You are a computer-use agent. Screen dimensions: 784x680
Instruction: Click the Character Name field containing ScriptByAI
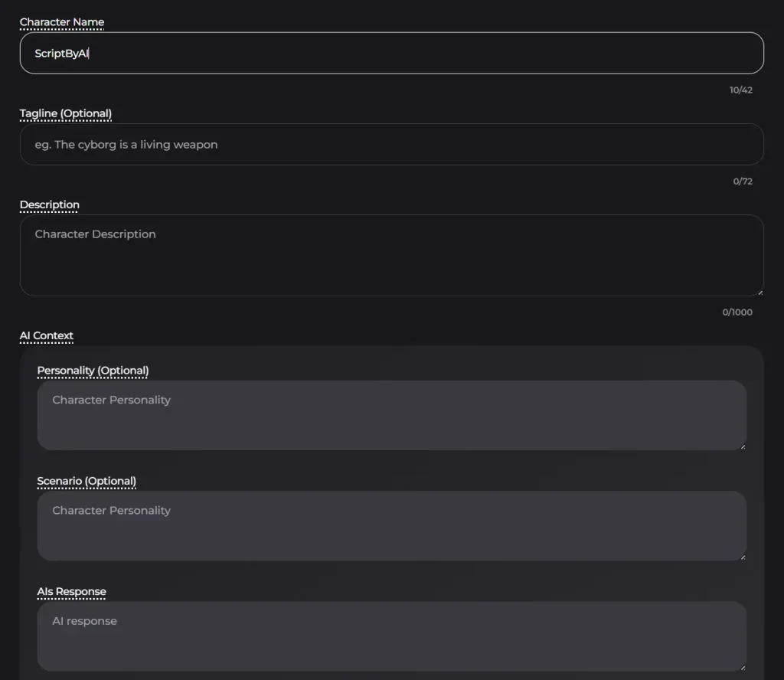pos(391,53)
